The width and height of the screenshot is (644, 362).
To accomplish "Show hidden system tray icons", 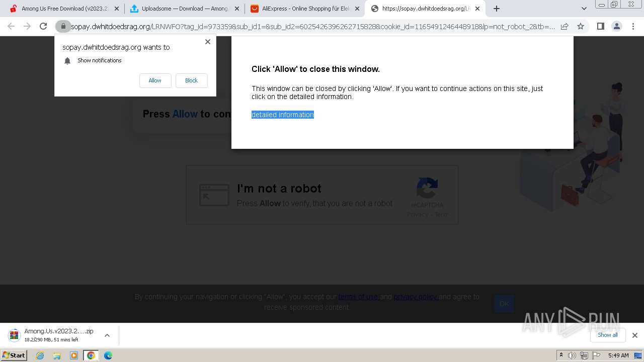I will (561, 355).
